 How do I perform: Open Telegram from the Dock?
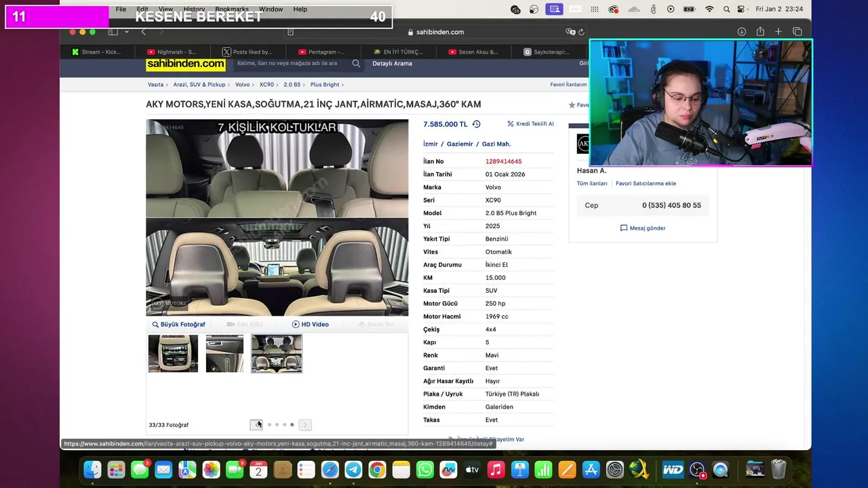pos(353,470)
